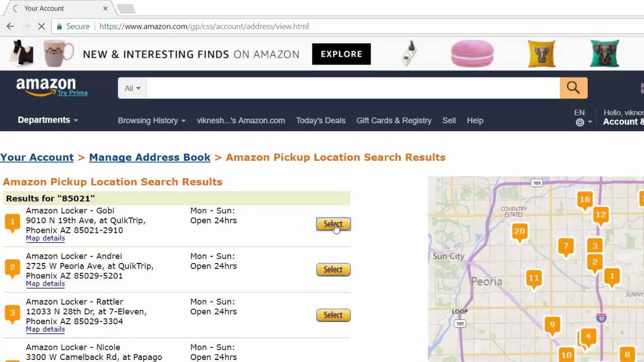Click list marker 2 beside Locker Andrei
Image resolution: width=644 pixels, height=362 pixels.
(x=12, y=267)
